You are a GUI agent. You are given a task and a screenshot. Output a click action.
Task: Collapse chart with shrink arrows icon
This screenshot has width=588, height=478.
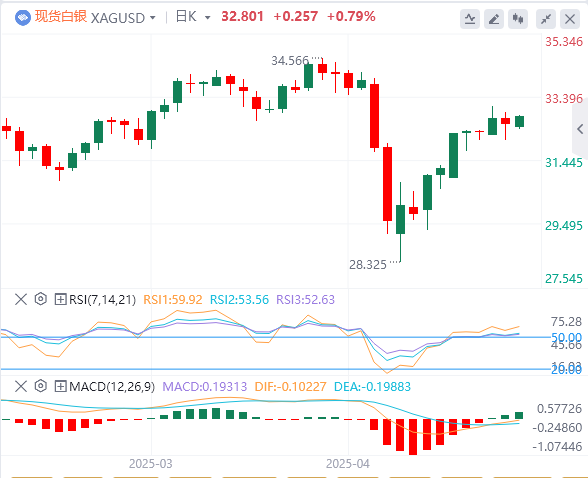point(546,19)
